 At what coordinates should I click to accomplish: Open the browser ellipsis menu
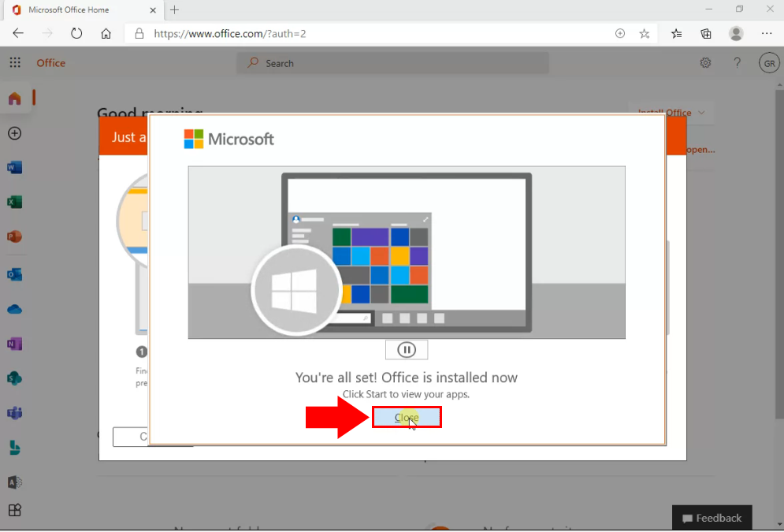[x=766, y=34]
